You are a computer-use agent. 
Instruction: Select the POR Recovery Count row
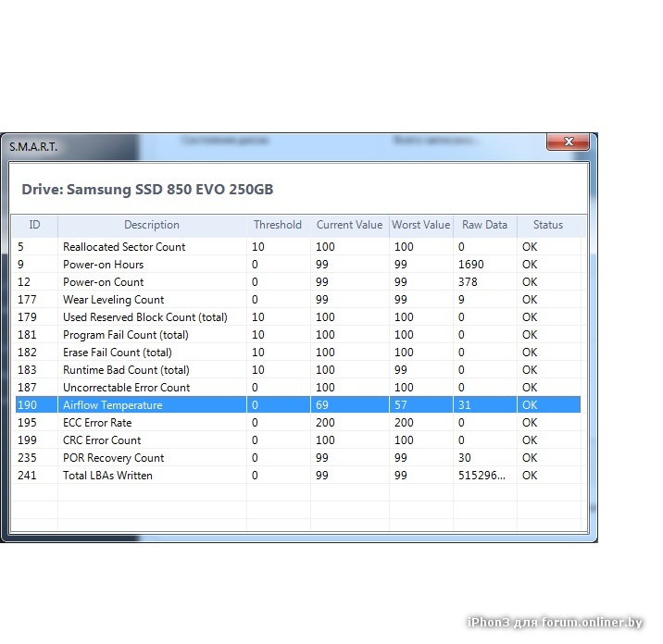click(297, 458)
